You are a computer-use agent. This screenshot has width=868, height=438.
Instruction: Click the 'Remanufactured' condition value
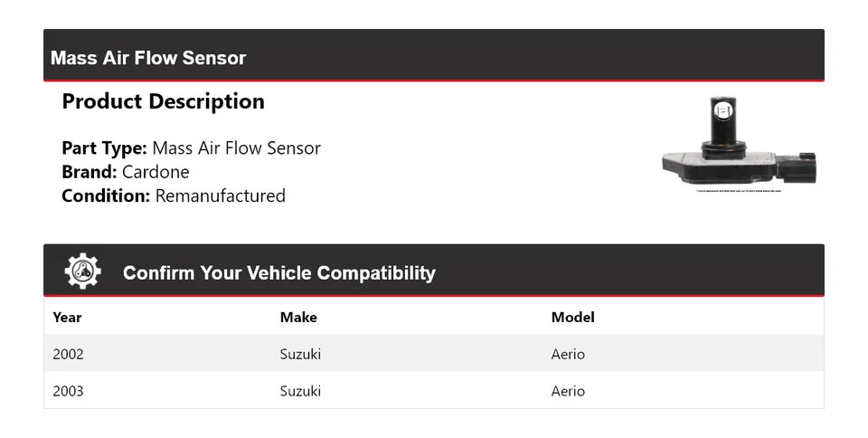[x=220, y=195]
